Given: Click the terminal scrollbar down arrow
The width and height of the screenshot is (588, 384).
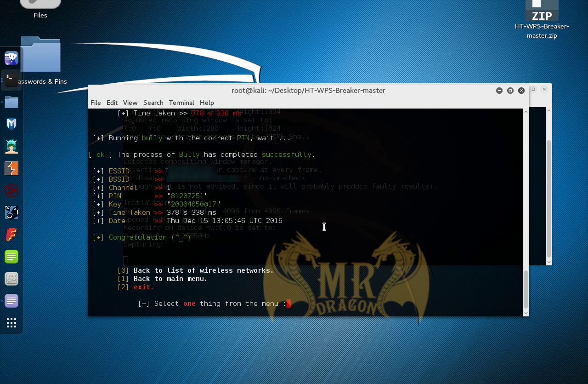Looking at the screenshot, I should click(x=526, y=313).
